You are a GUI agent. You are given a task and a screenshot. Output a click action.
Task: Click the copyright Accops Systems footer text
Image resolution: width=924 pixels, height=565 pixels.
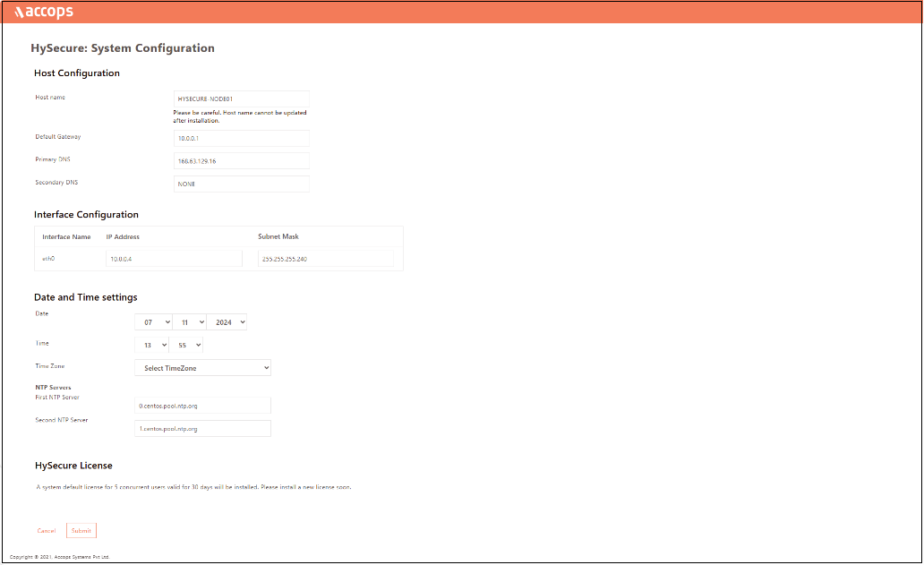59,557
